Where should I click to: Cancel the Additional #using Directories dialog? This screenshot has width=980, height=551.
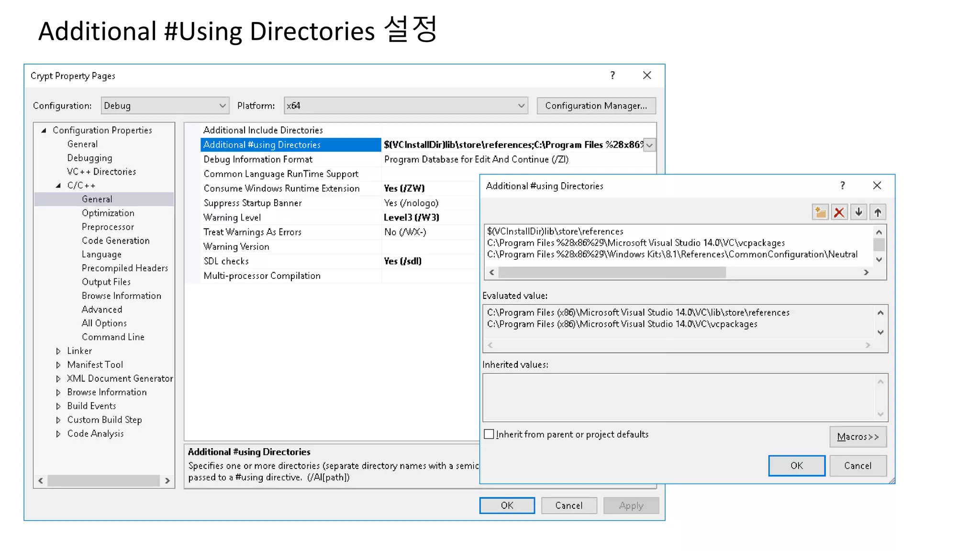click(858, 466)
